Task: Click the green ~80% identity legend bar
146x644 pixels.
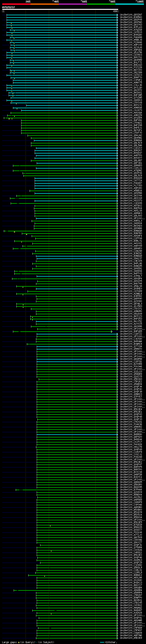Action: pyautogui.click(x=101, y=4)
